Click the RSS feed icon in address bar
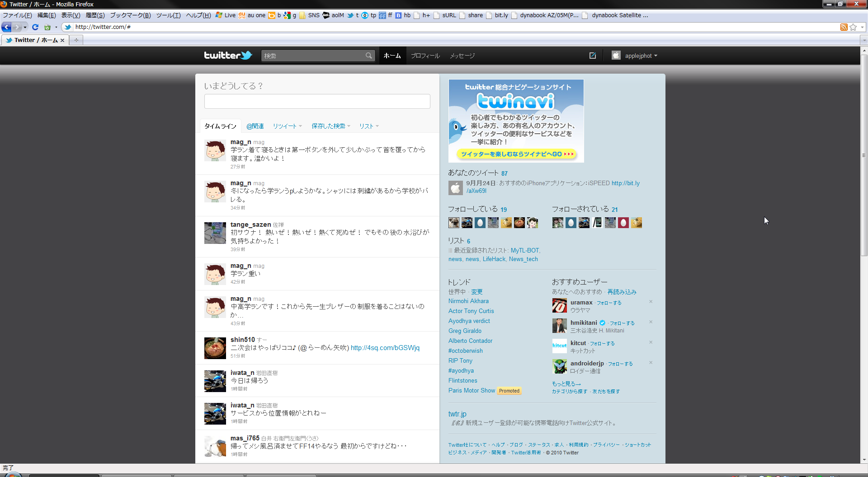Viewport: 868px width, 477px height. (844, 27)
